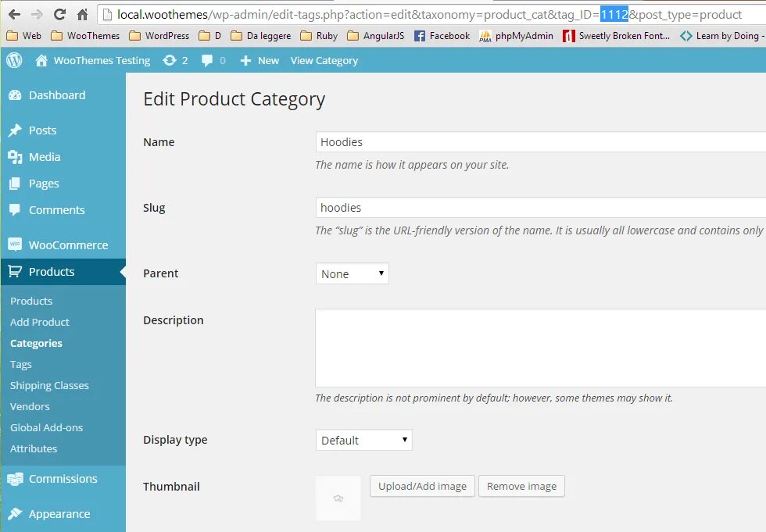Click the WordPress logo in admin bar
Viewport: 766px width, 532px height.
14,60
